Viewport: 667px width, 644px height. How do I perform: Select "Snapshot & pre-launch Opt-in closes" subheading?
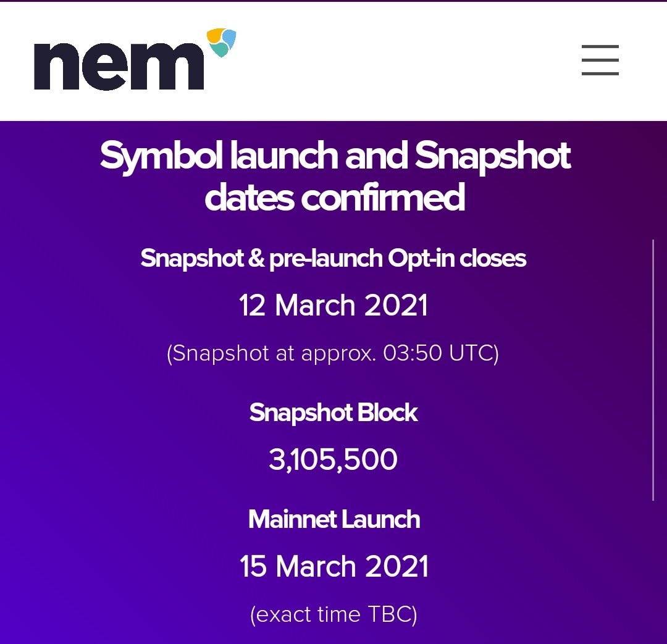(x=333, y=258)
